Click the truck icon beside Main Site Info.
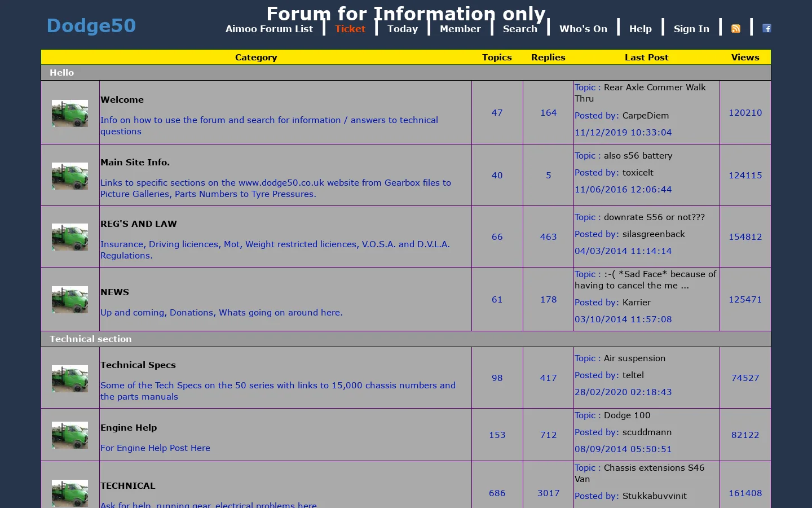 (x=70, y=176)
